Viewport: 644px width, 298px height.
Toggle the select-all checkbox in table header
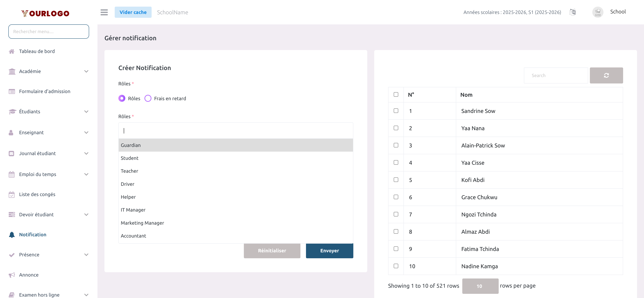[x=396, y=94]
